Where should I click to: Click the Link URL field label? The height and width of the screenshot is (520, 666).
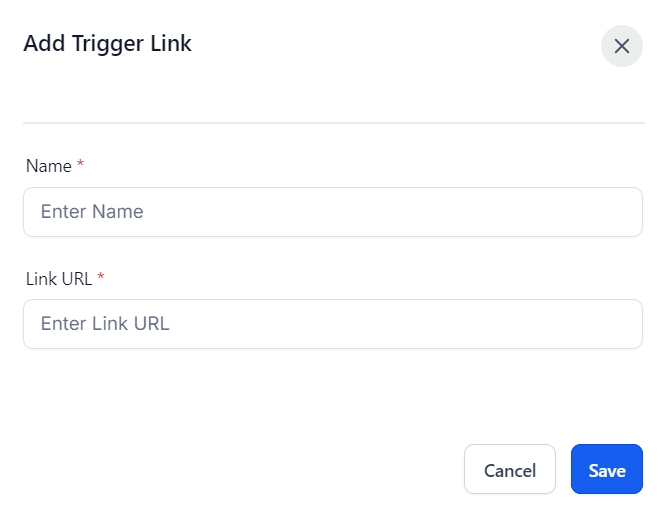pyautogui.click(x=59, y=278)
